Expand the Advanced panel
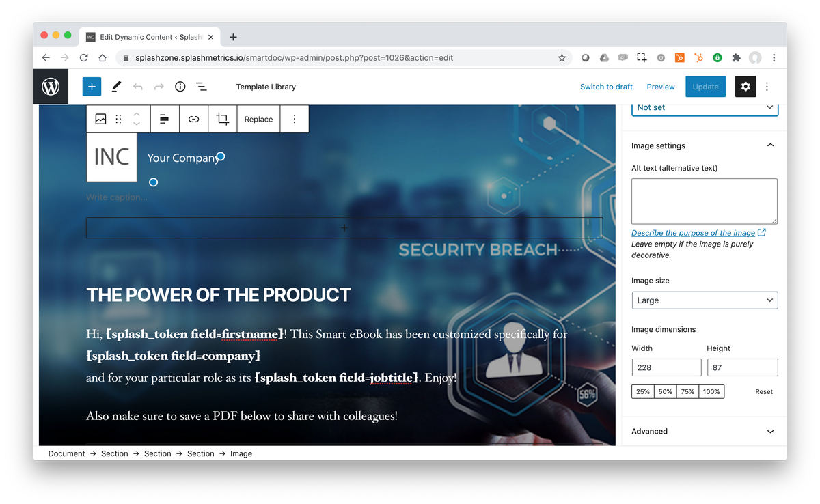 point(705,431)
